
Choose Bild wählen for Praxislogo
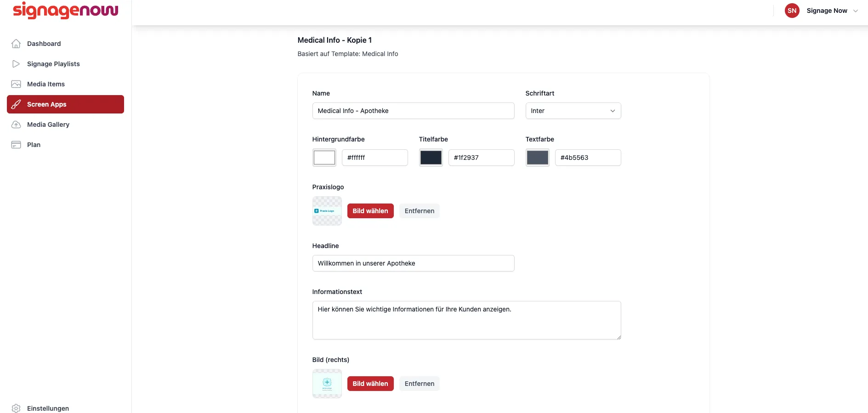point(370,211)
